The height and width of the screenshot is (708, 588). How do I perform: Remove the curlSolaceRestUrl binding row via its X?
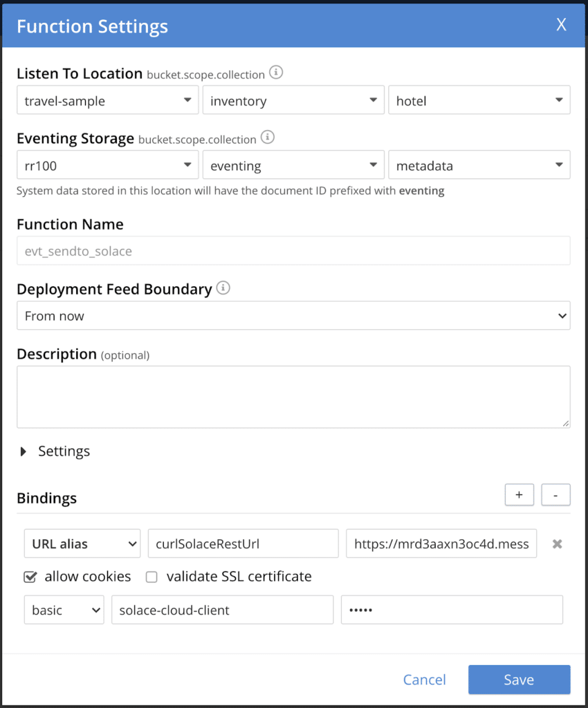pos(558,543)
